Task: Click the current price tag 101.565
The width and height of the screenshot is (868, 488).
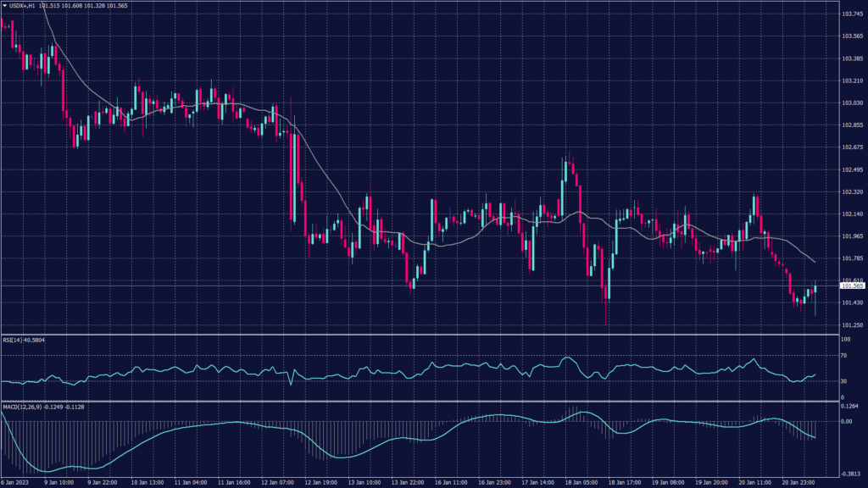Action: [851, 286]
